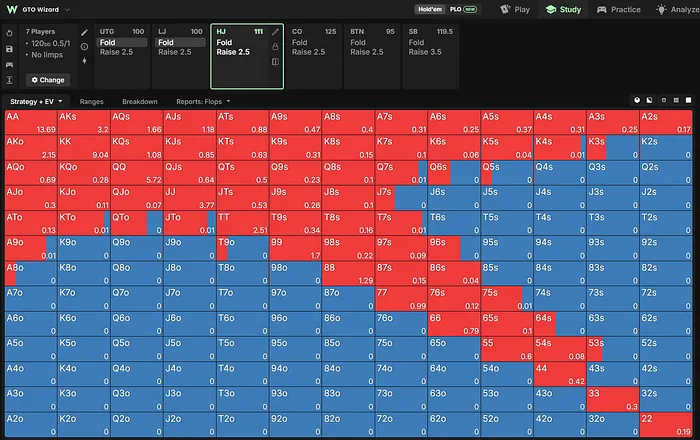Go to the Practice menu

point(619,9)
